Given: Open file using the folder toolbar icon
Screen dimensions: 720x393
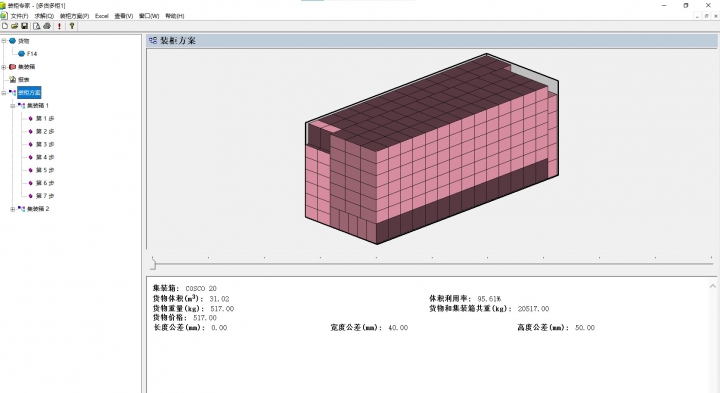Looking at the screenshot, I should [x=14, y=26].
